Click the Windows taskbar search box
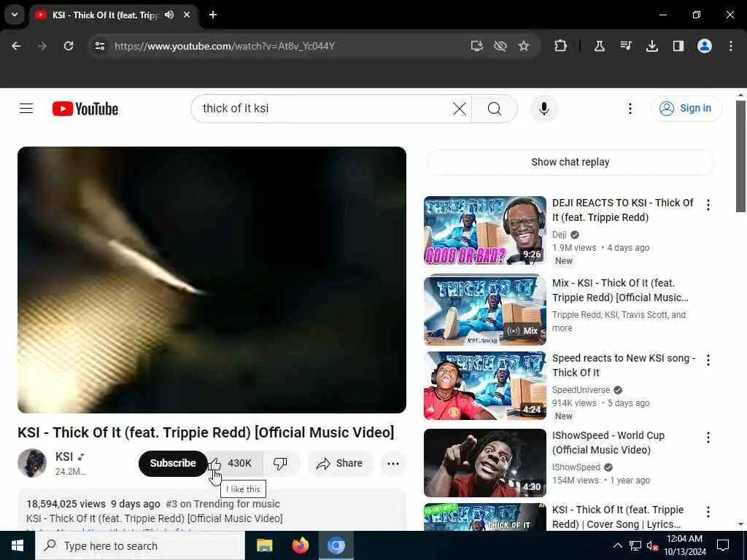Image resolution: width=747 pixels, height=560 pixels. point(140,545)
